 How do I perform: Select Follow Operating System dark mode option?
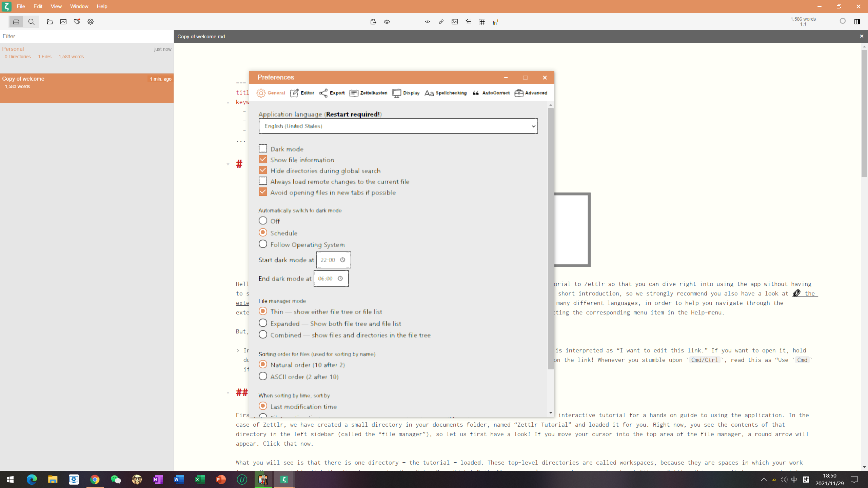[x=263, y=244]
